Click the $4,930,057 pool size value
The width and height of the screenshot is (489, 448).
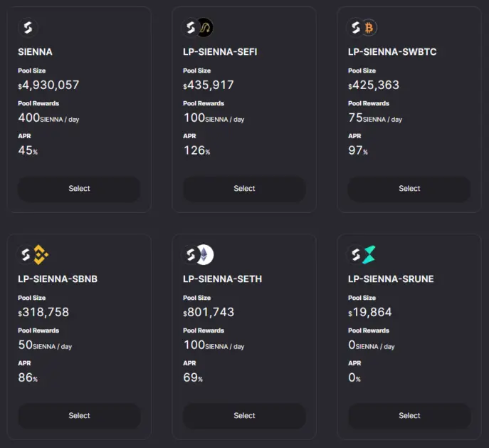pyautogui.click(x=48, y=85)
